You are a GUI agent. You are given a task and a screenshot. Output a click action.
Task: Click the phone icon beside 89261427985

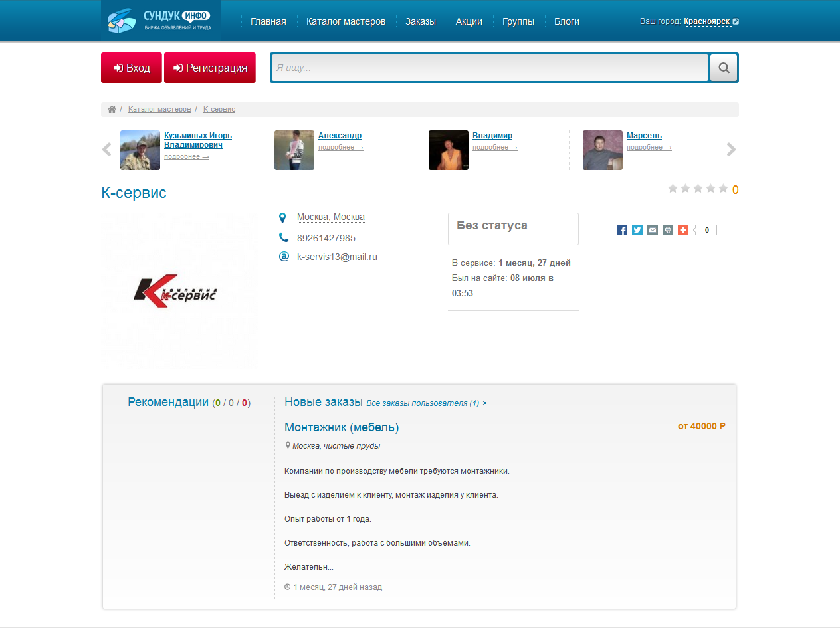click(284, 237)
